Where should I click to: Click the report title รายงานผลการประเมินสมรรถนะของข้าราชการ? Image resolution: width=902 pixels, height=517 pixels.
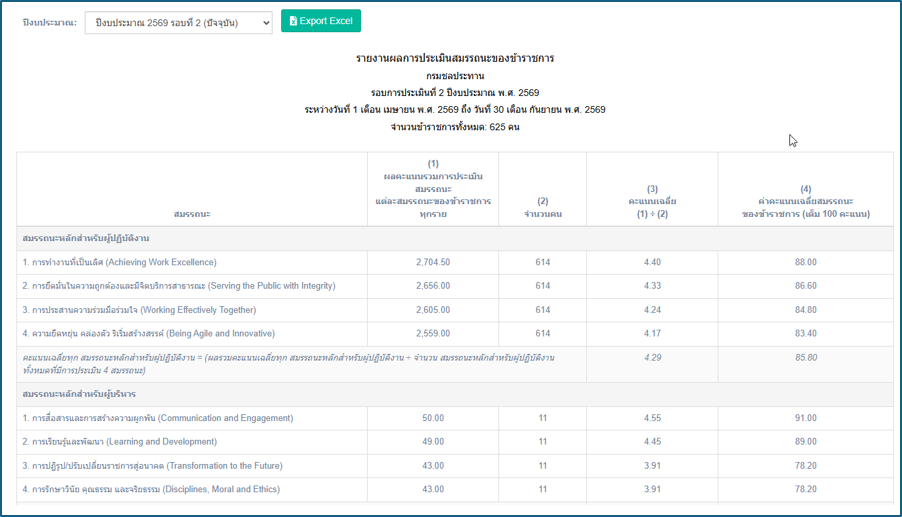455,58
